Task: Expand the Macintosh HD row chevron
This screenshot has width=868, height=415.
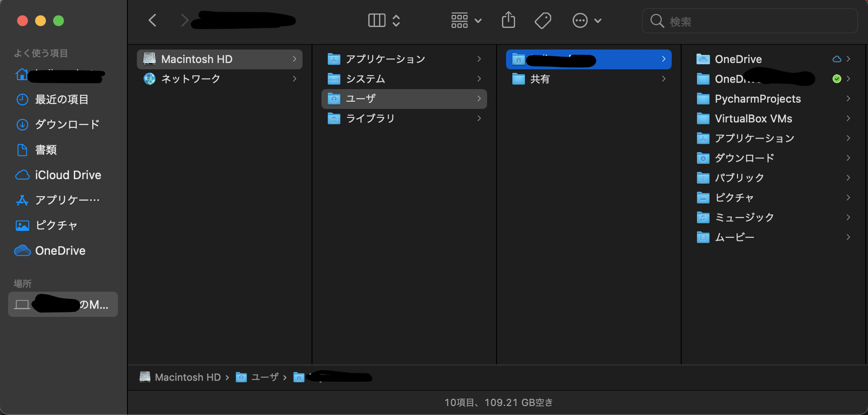Action: (x=294, y=59)
